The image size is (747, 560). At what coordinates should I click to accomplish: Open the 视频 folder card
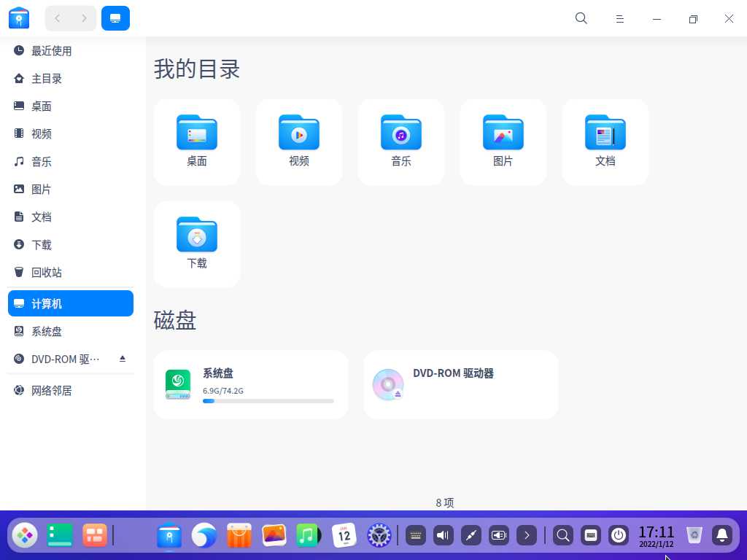coord(298,142)
